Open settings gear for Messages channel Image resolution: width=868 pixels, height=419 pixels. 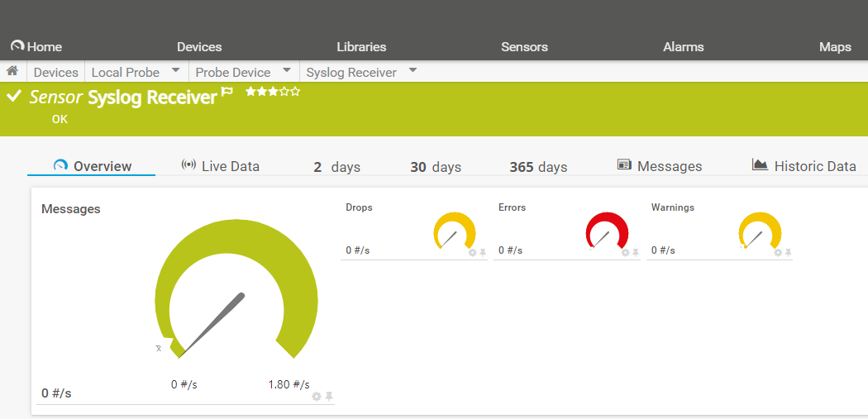click(x=317, y=397)
